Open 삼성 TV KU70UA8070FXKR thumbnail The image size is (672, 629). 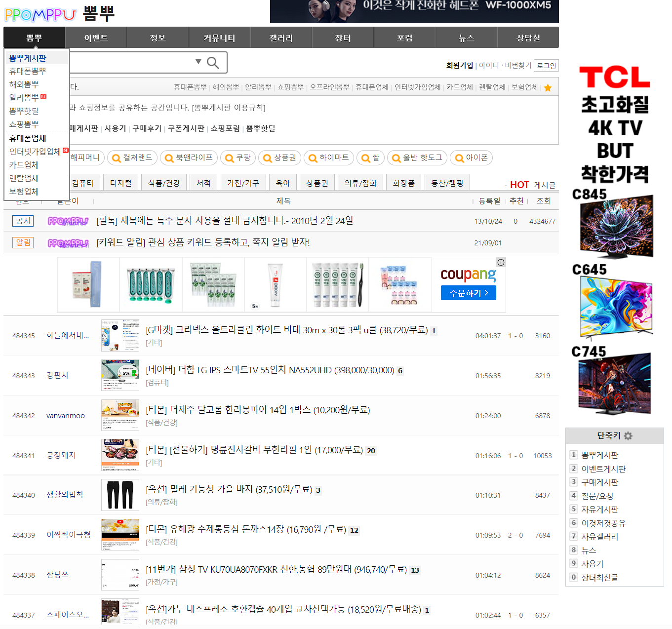(x=120, y=575)
